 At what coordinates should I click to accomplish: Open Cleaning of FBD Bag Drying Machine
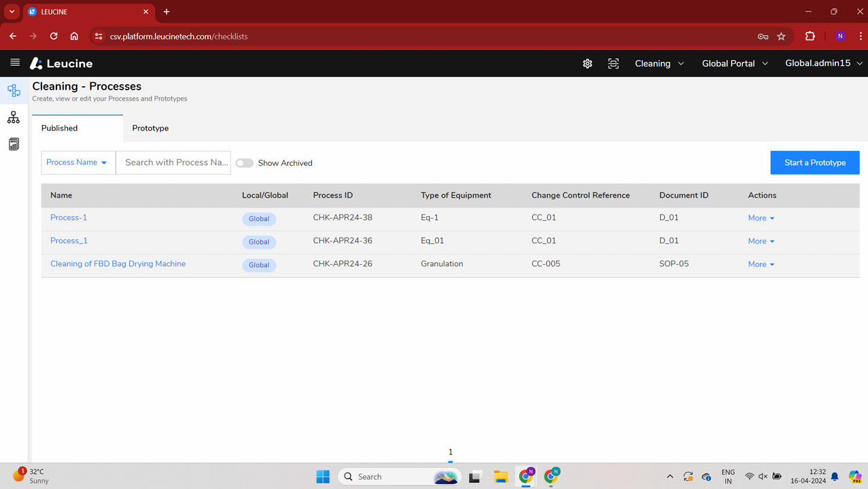[118, 264]
